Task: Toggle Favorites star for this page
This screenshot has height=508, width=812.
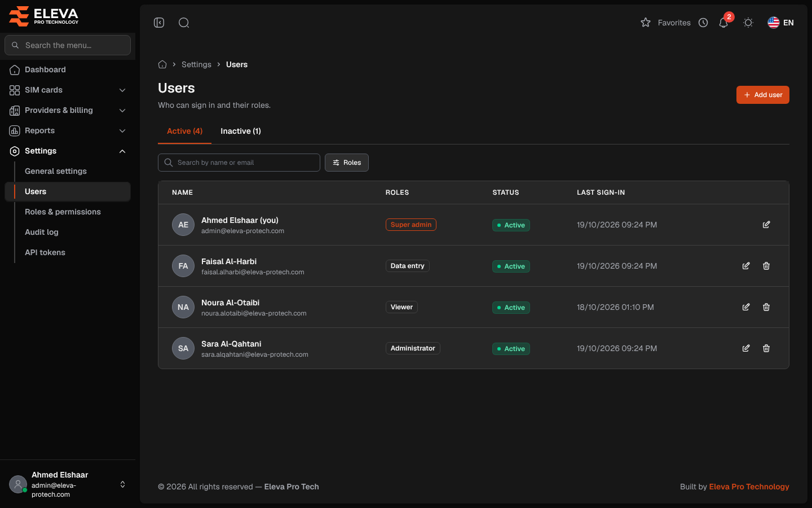Action: point(665,23)
